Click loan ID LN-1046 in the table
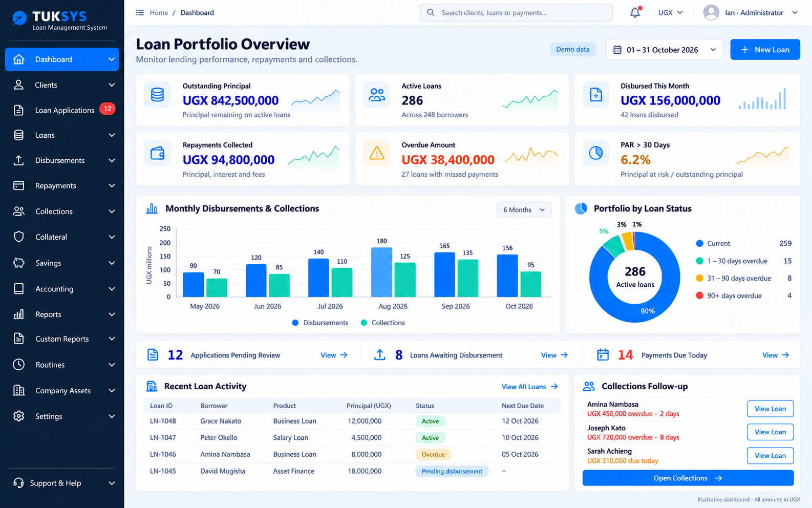Viewport: 812px width, 508px height. [x=163, y=454]
